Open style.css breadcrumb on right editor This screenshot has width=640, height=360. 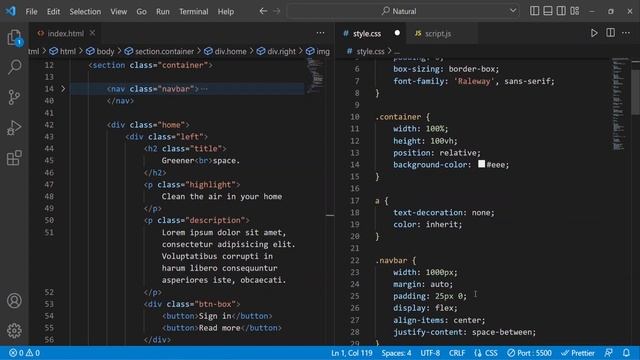click(366, 51)
